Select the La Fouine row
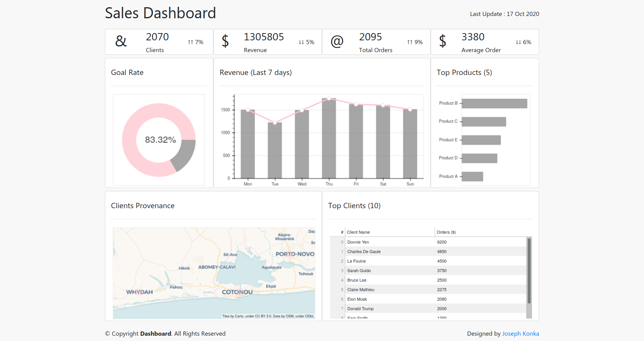 point(428,261)
